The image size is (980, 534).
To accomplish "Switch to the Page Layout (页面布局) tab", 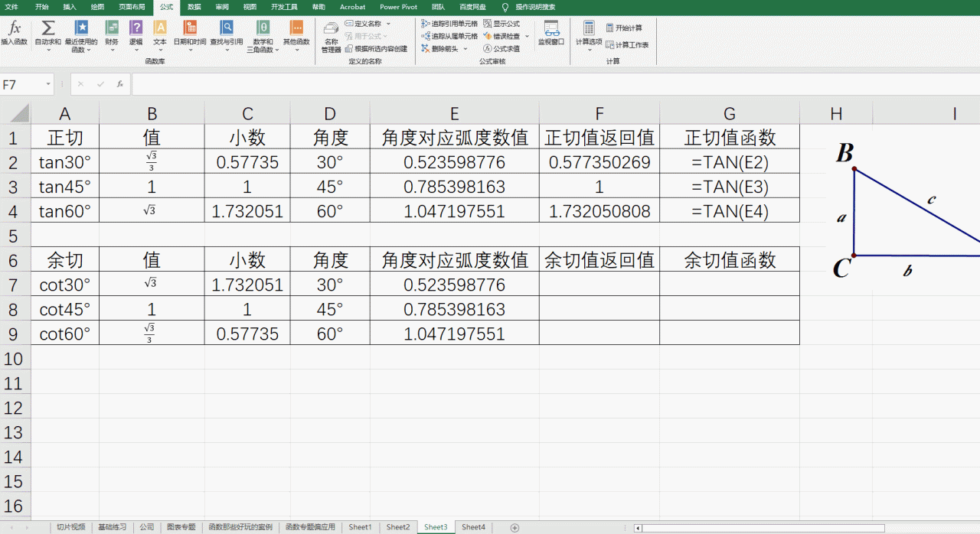I will pos(132,7).
